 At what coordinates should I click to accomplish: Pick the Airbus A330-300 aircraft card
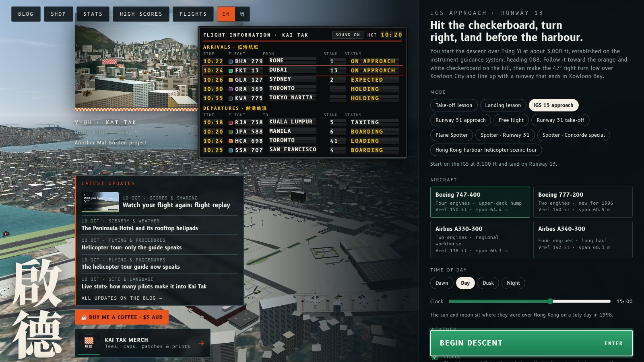[x=480, y=239]
